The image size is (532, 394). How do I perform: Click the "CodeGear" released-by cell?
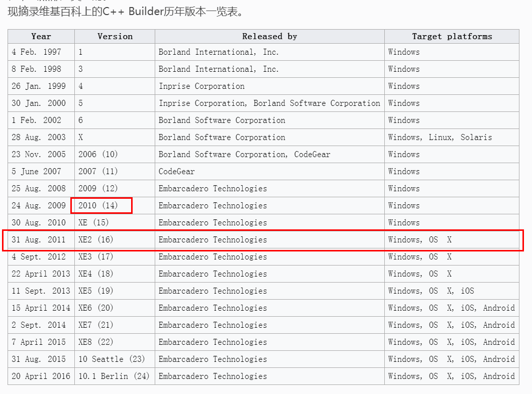pos(176,171)
